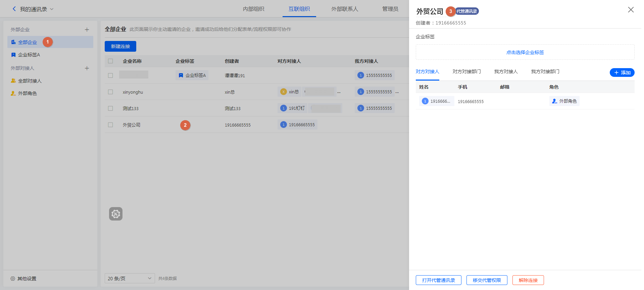Image resolution: width=644 pixels, height=290 pixels.
Task: Click the plus icon next to 外部企业
Action: (x=87, y=30)
